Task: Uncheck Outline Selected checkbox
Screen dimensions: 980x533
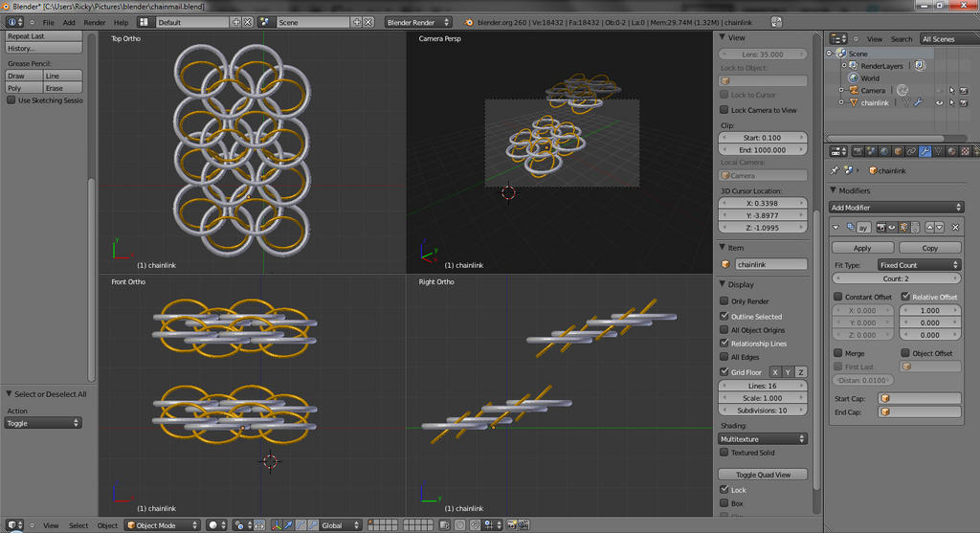Action: [x=724, y=316]
